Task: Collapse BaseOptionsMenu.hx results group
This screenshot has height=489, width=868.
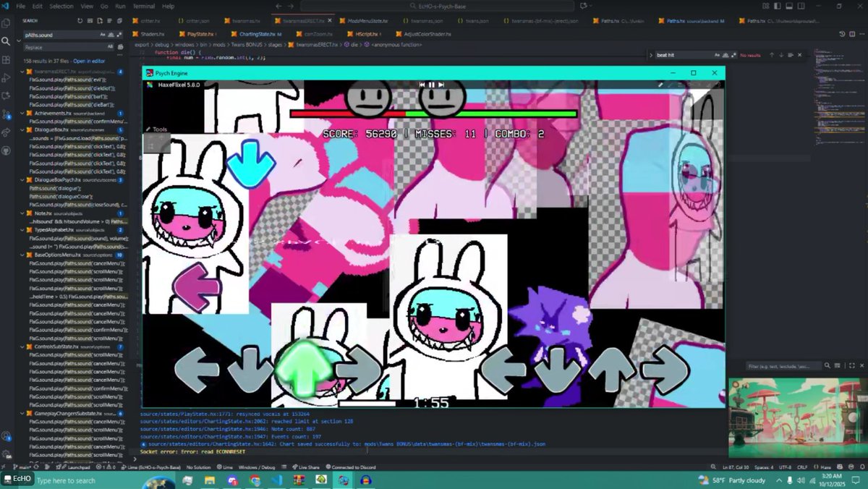Action: click(22, 255)
